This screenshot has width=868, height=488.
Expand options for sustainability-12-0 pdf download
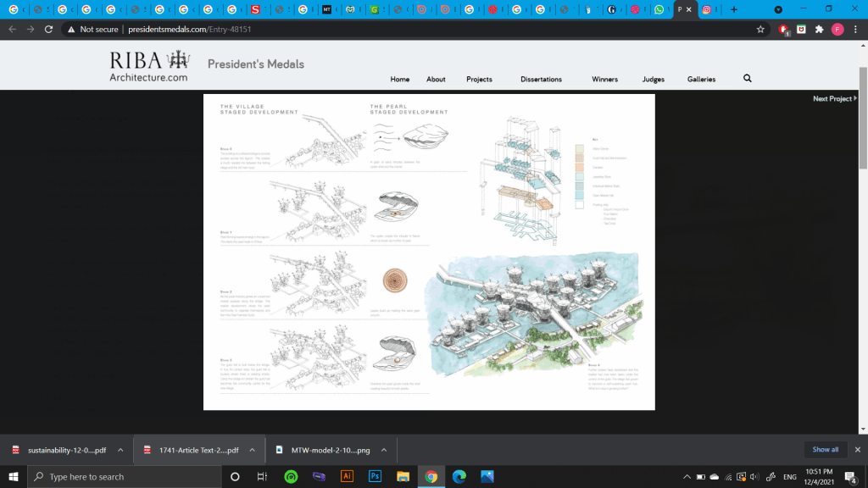(120, 450)
